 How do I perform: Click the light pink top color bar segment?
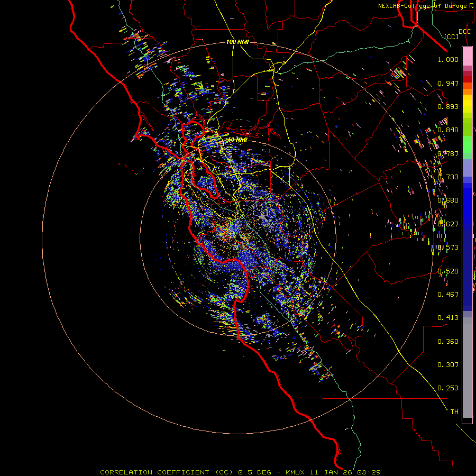pyautogui.click(x=467, y=56)
